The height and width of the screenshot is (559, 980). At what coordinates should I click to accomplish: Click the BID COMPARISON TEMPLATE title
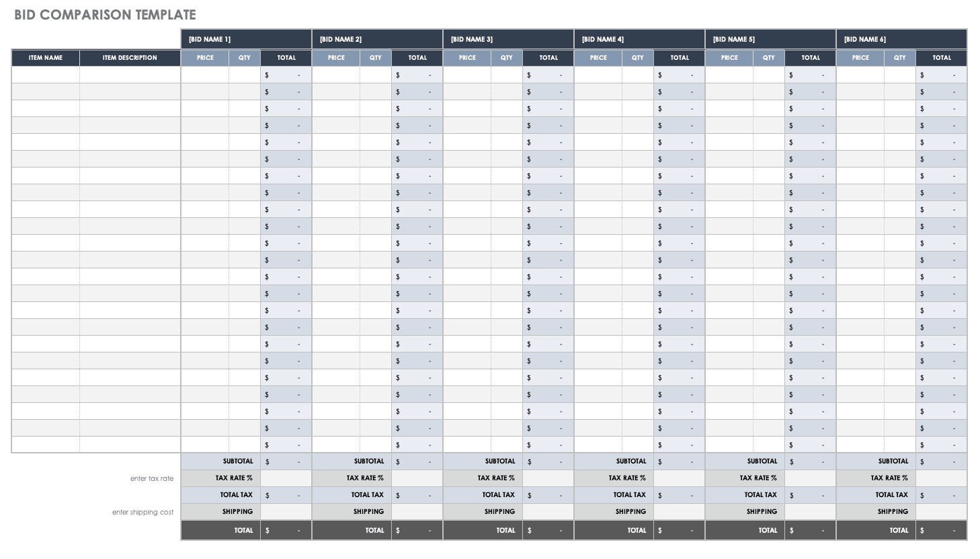coord(105,15)
